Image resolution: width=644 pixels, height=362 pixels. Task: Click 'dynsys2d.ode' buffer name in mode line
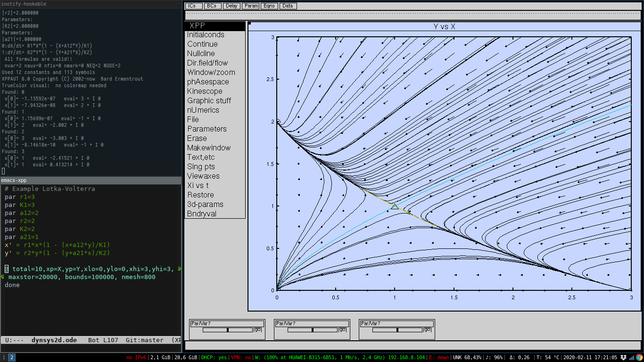[x=54, y=340]
